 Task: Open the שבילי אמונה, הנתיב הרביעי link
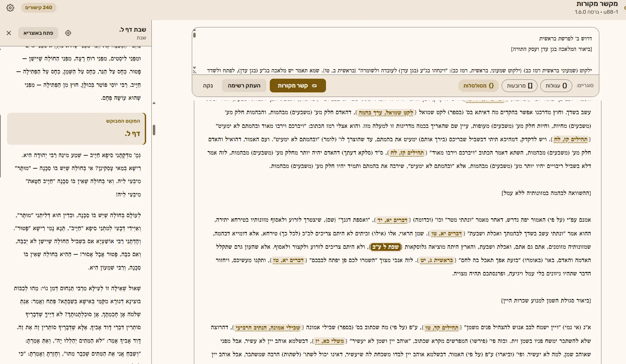pyautogui.click(x=268, y=328)
